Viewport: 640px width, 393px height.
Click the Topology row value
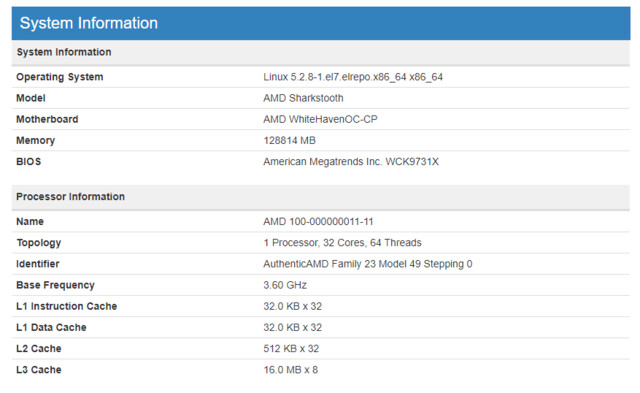[342, 243]
